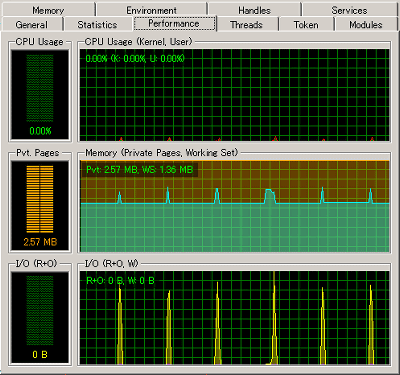This screenshot has width=400, height=375.
Task: Click the I/O (R+O) group label
Action: (37, 264)
